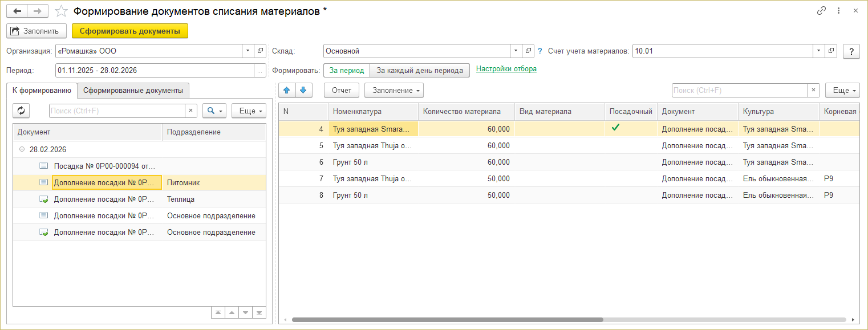The image size is (868, 330).
Task: Collapse the 28.02.2026 date group
Action: (x=22, y=149)
